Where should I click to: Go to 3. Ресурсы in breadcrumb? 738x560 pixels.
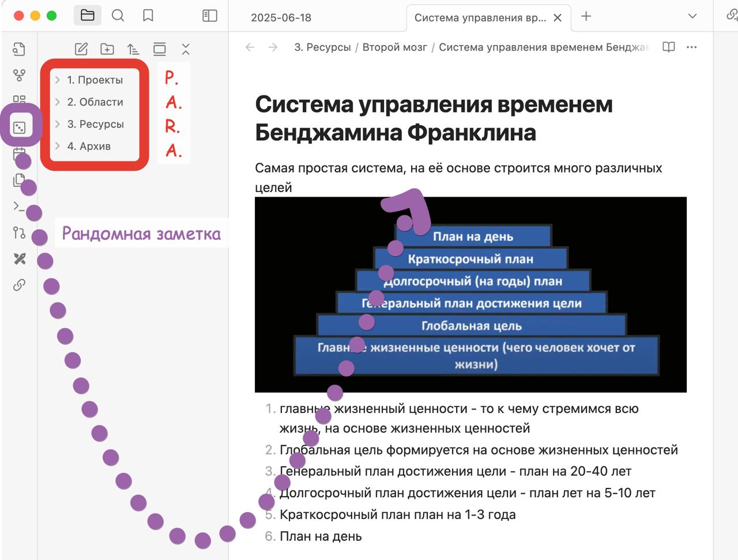click(x=322, y=47)
